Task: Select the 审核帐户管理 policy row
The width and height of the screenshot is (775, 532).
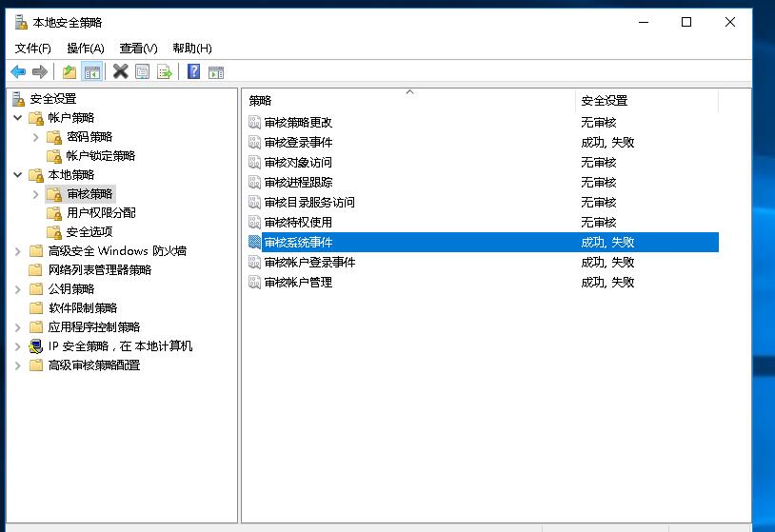Action: 484,282
